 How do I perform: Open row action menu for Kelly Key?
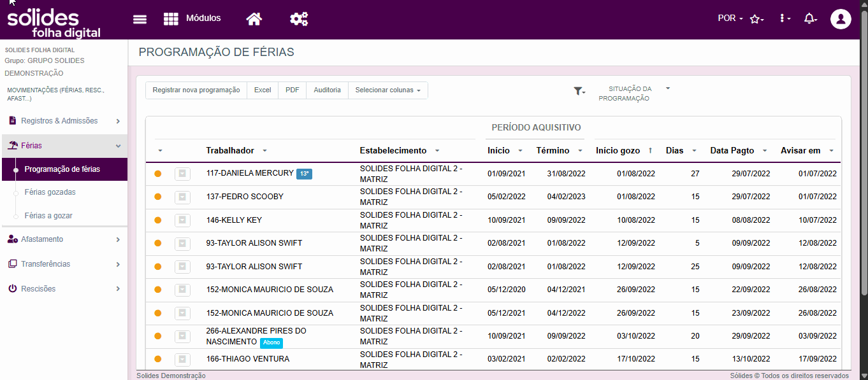coord(182,220)
